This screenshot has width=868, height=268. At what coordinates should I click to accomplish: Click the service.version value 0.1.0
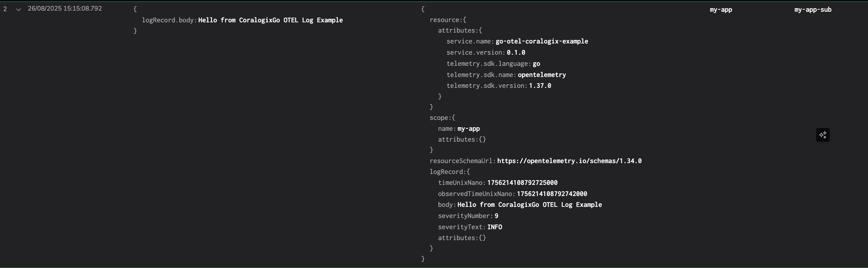(516, 52)
